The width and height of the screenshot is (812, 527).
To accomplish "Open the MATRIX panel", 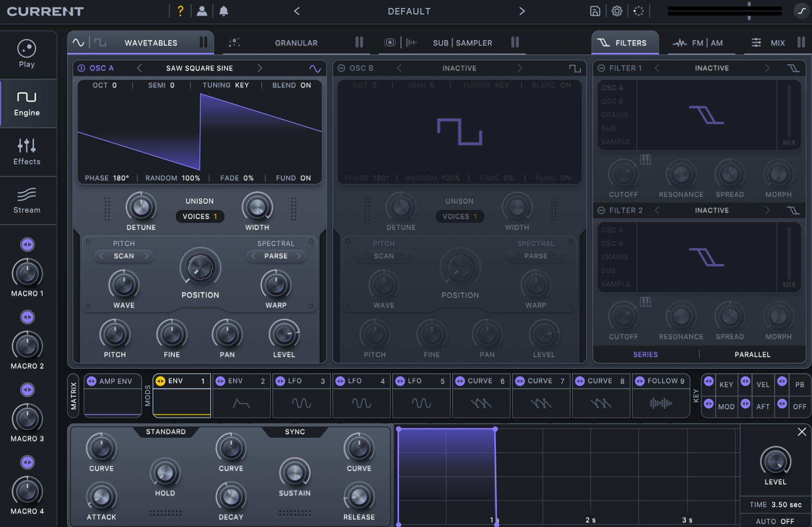I will click(73, 395).
